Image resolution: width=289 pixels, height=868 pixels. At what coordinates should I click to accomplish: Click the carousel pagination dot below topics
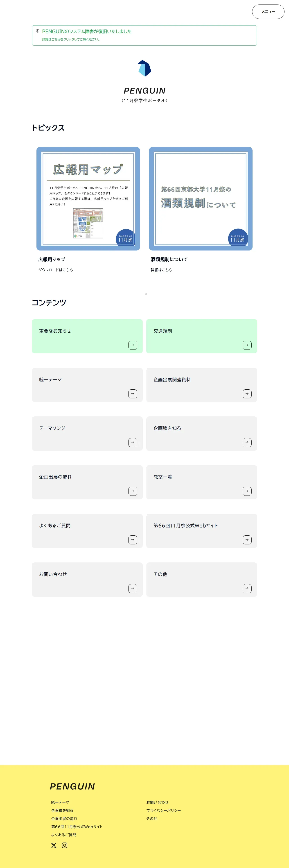[146, 294]
